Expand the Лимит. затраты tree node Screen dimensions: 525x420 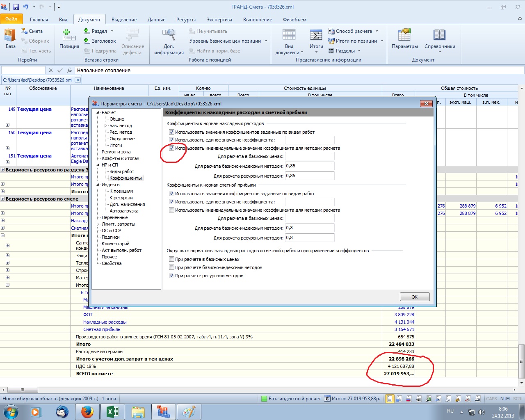[98, 224]
